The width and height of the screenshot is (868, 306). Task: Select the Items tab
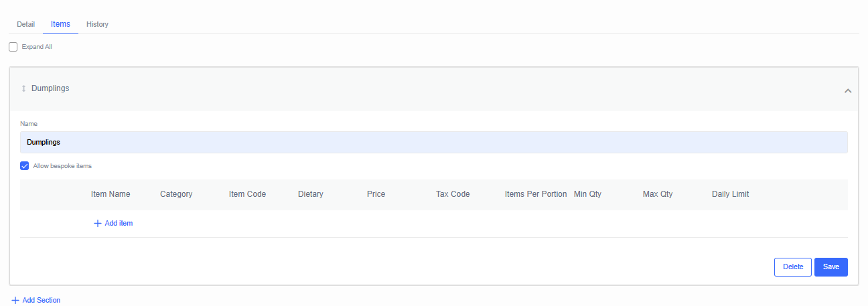tap(60, 24)
